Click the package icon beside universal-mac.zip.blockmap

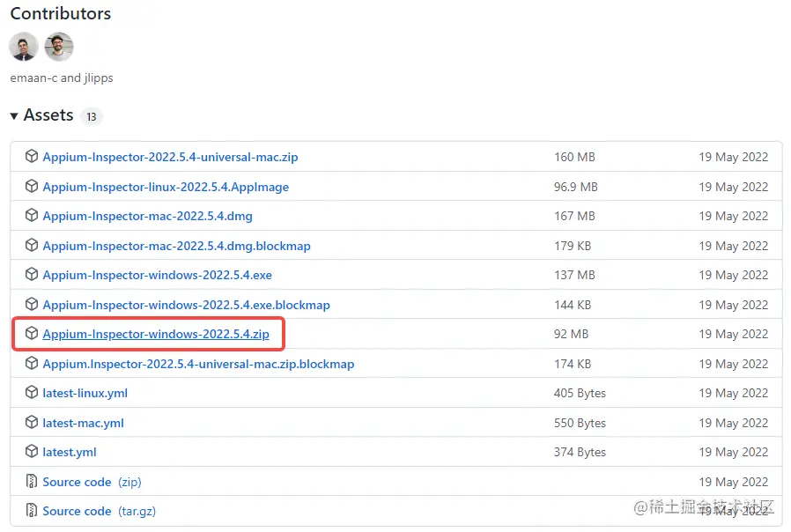point(32,363)
